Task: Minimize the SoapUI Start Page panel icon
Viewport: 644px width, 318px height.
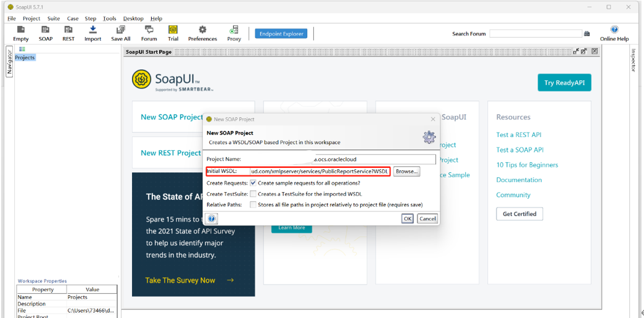Action: click(576, 51)
